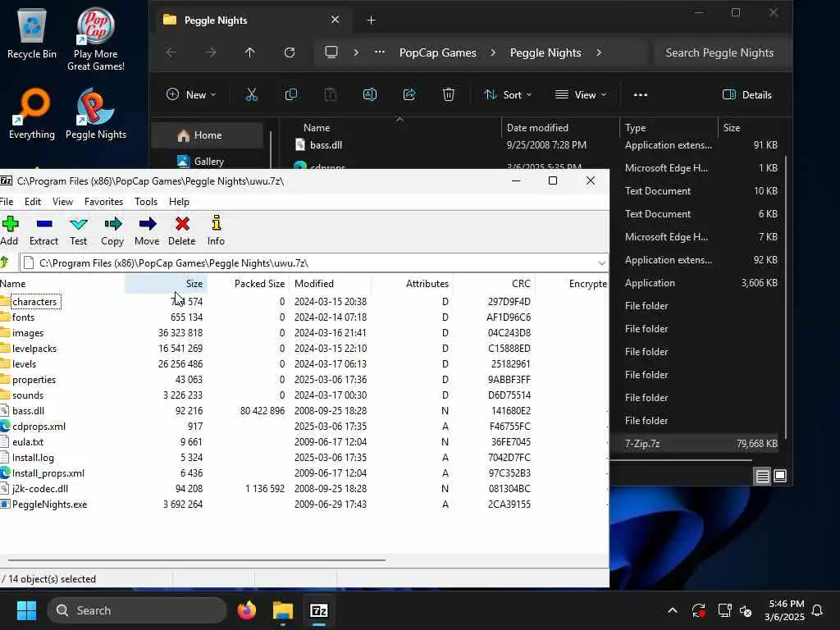Refresh the File Explorer folder view
Viewport: 840px width, 630px height.
[290, 52]
